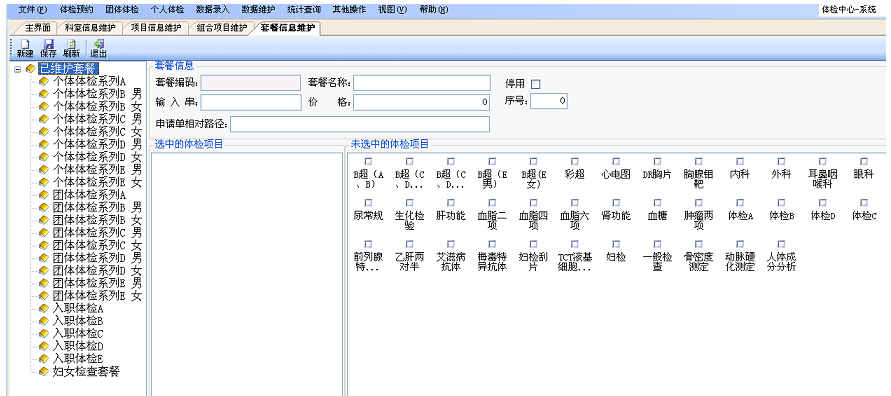
Task: Switch to the 科室信息维护 tab
Action: point(90,28)
